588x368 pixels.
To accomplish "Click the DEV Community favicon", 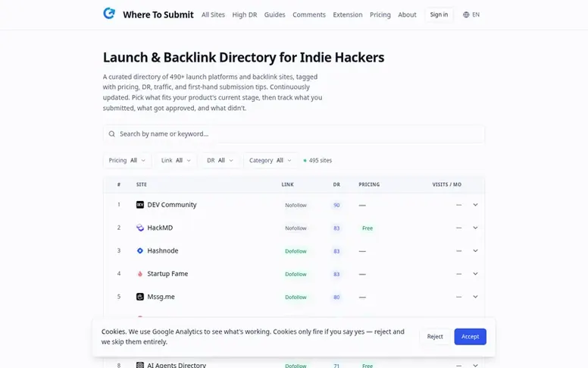I will coord(140,205).
